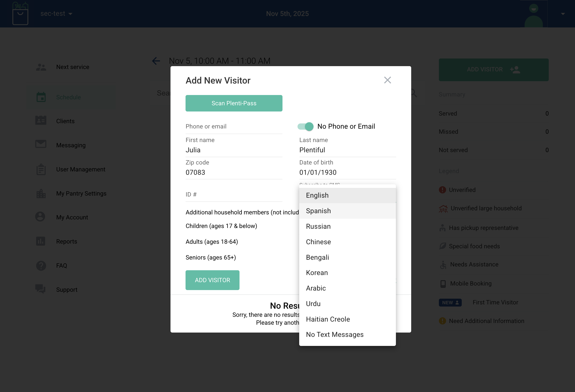Choose Russian in the SMS language list
Viewport: 575px width, 392px height.
[347, 227]
